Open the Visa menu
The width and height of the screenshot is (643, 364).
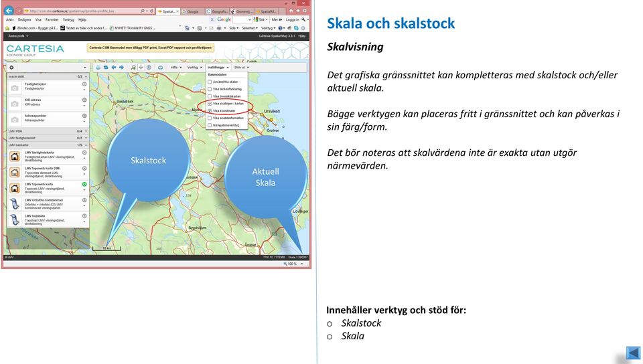pyautogui.click(x=38, y=19)
